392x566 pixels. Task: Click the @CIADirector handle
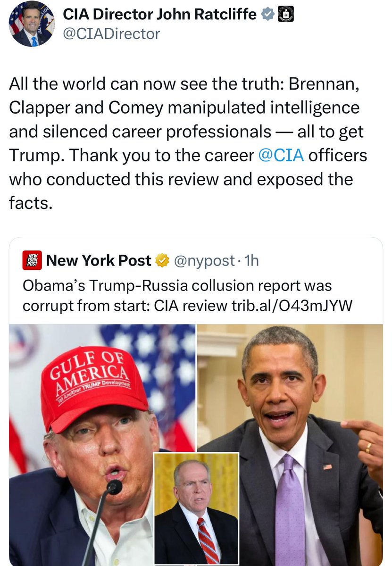(x=111, y=34)
